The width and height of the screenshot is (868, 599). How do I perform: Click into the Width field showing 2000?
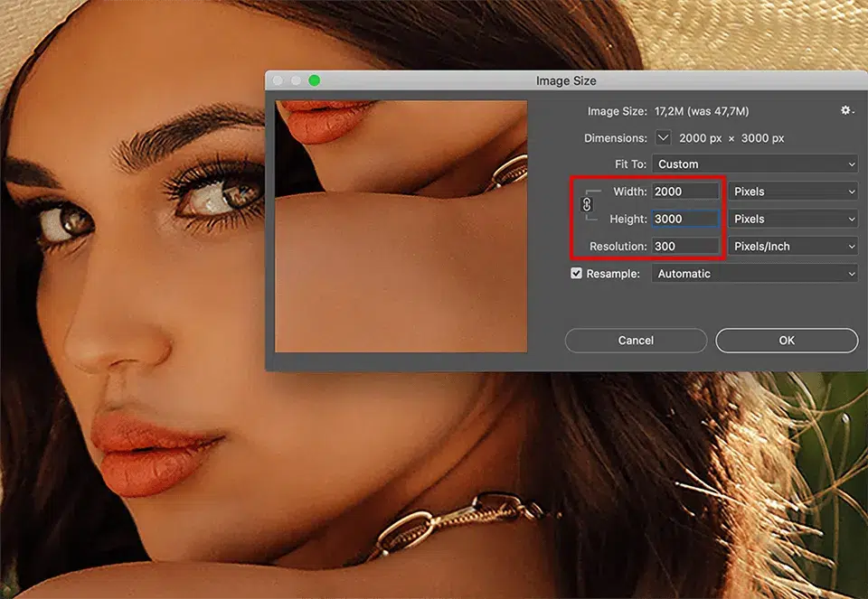[684, 192]
